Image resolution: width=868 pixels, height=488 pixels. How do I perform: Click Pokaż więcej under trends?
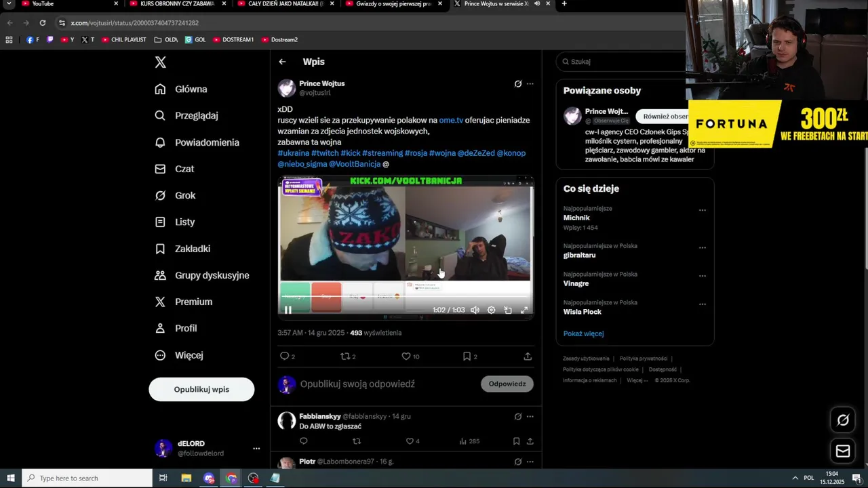point(583,333)
